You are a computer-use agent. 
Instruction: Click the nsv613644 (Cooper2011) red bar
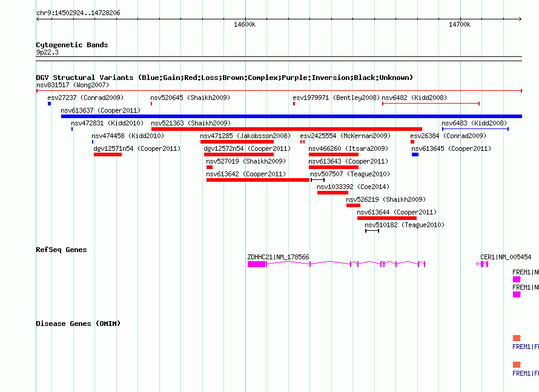387,218
